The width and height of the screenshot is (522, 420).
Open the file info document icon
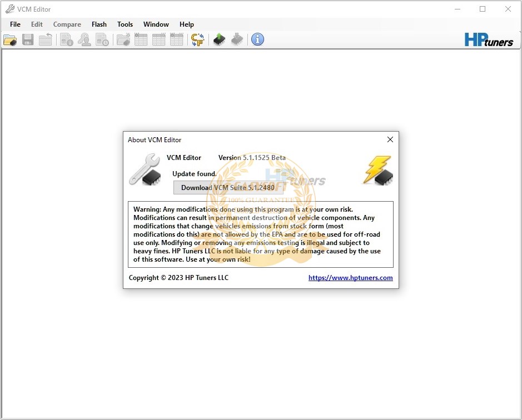[x=67, y=39]
